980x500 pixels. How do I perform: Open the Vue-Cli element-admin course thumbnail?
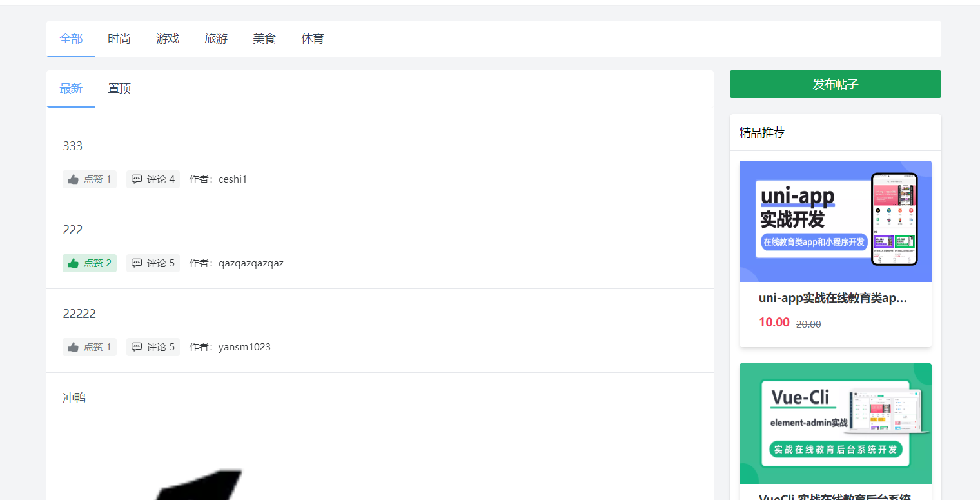click(x=836, y=423)
